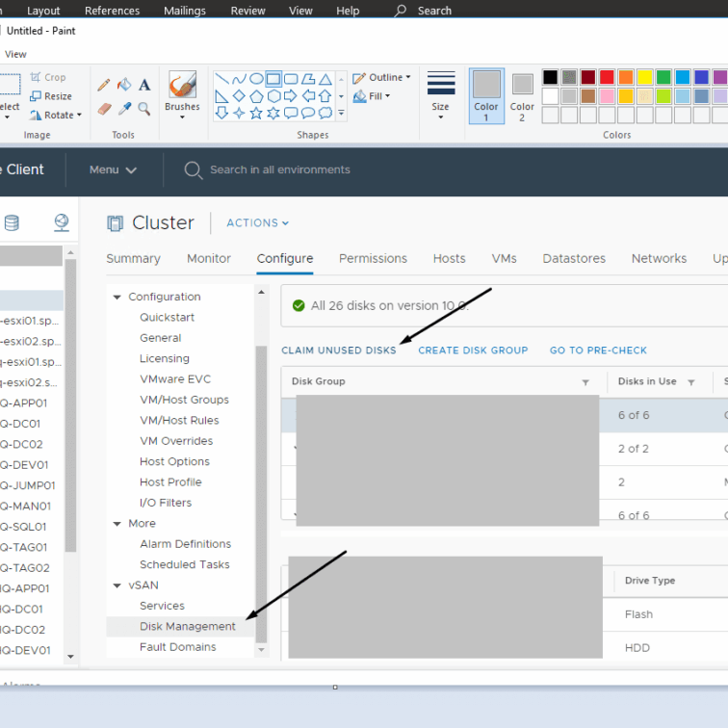The image size is (728, 728).
Task: Open Licensing in Configuration
Action: [x=165, y=359]
